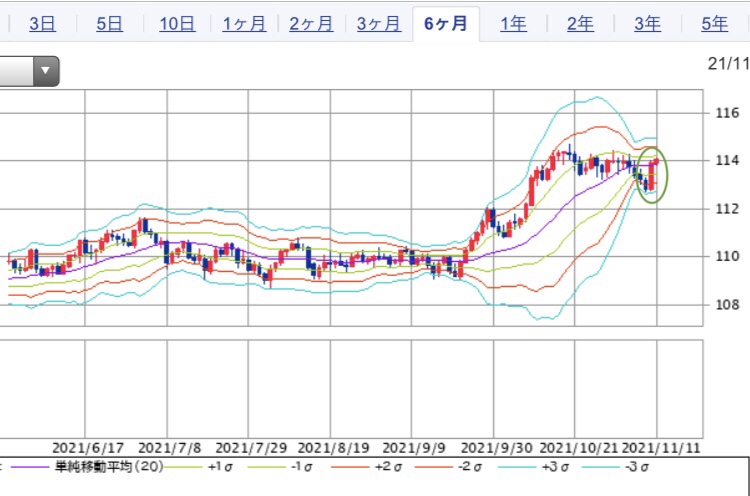Choose the 3年 period tab
Screen dimensions: 750x496
click(x=648, y=23)
